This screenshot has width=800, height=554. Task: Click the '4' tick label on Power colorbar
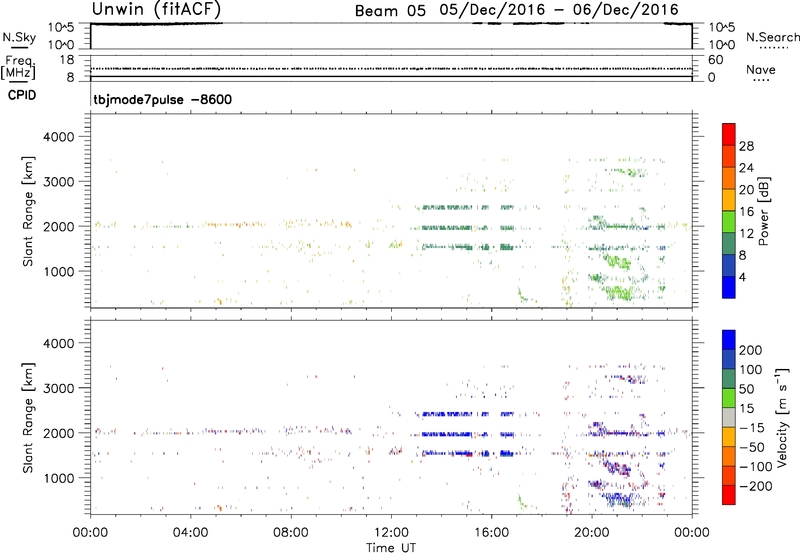pos(742,277)
